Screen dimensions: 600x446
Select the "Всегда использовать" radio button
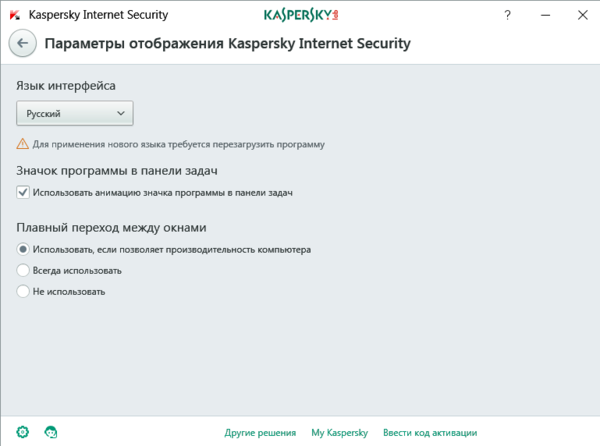click(23, 270)
